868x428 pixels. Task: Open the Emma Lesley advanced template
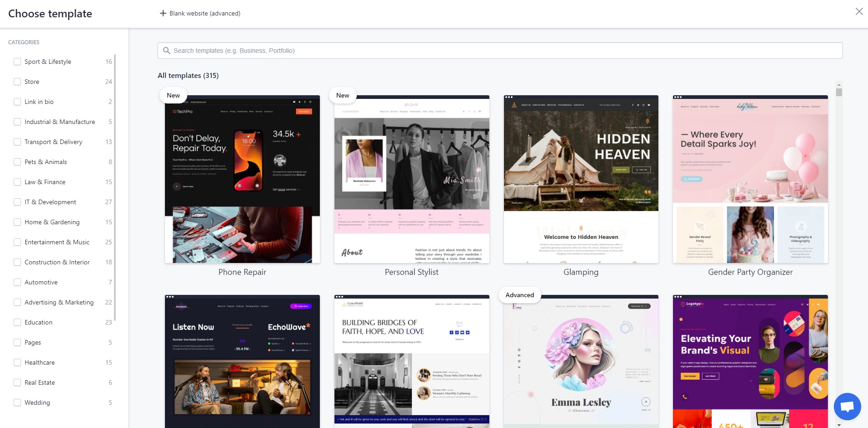(x=581, y=361)
